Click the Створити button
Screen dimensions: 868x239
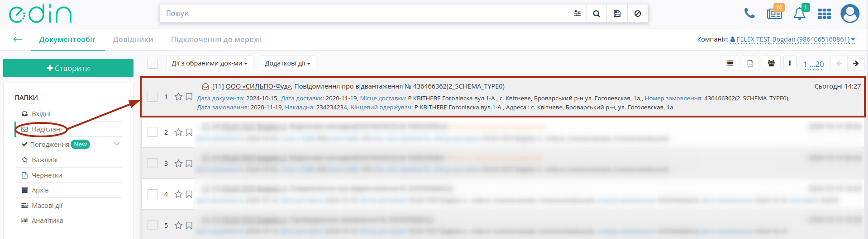(x=68, y=68)
